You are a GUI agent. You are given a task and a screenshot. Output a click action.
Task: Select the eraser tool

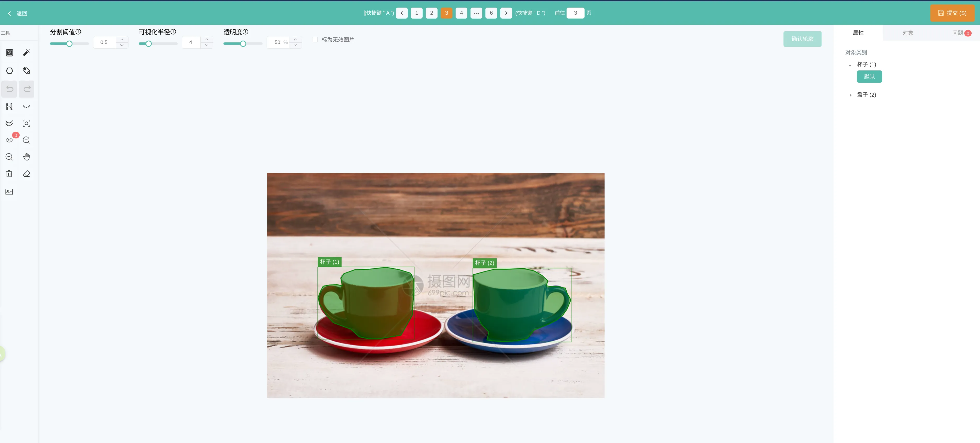[26, 174]
